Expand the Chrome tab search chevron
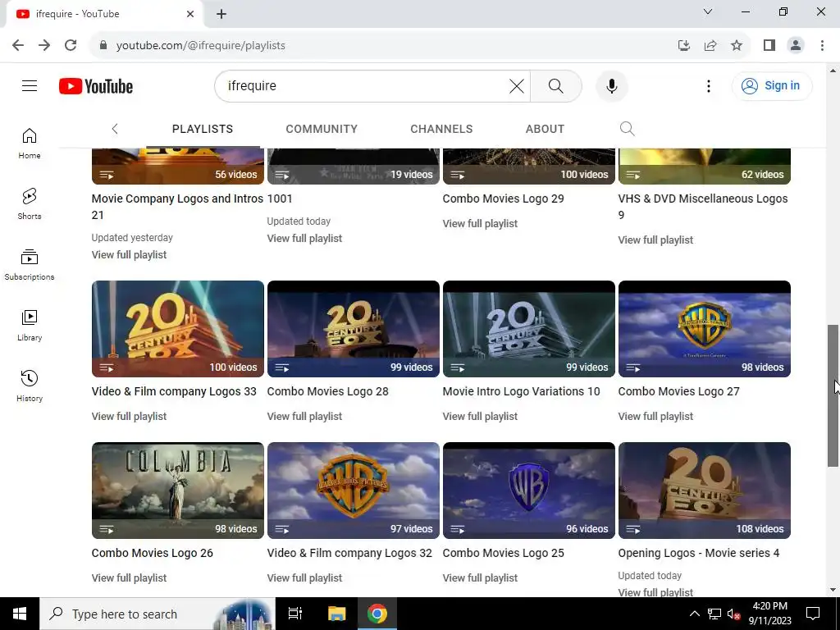 tap(708, 11)
